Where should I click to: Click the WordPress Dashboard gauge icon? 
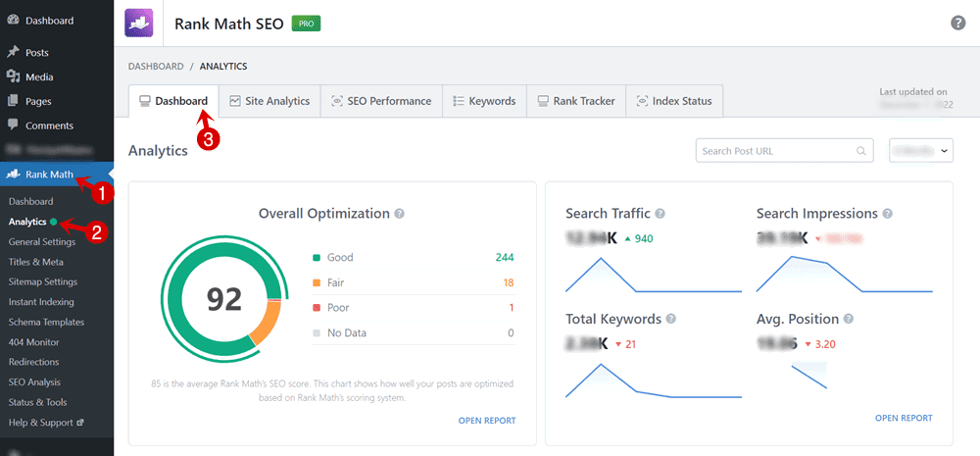(13, 21)
